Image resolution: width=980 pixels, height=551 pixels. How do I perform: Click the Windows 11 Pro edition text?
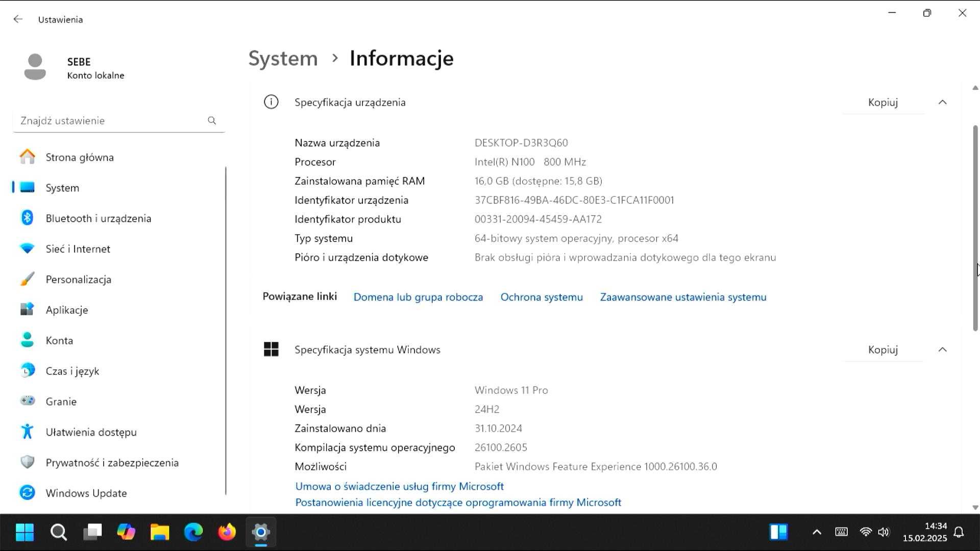point(511,390)
